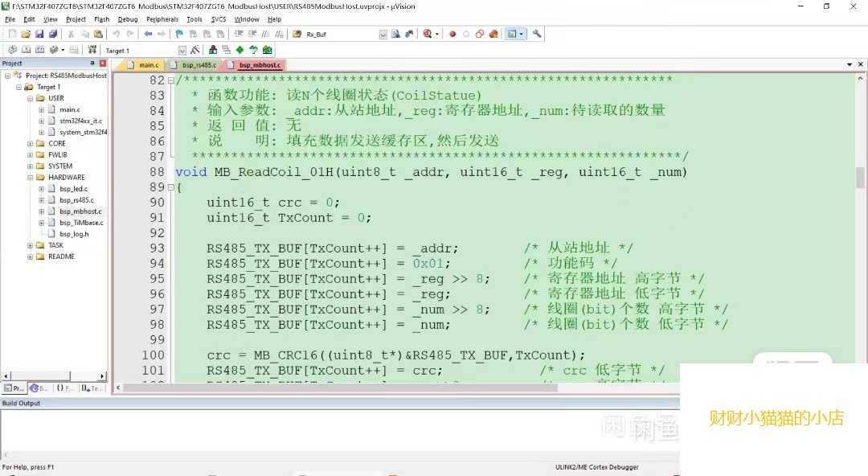
Task: Navigate backwards with the blue left arrow
Action: pos(148,34)
